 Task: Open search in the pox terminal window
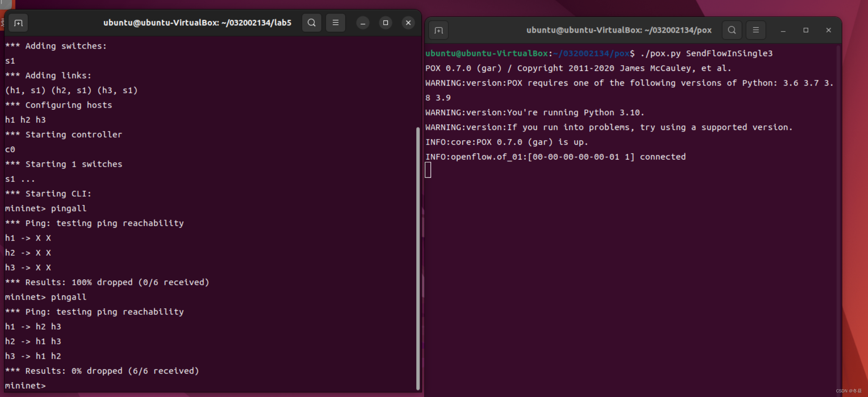(x=732, y=30)
